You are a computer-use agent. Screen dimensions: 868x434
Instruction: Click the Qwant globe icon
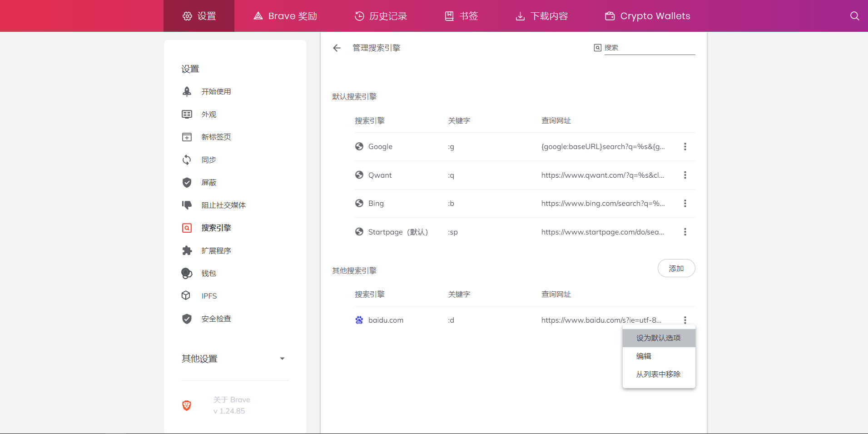click(x=359, y=175)
